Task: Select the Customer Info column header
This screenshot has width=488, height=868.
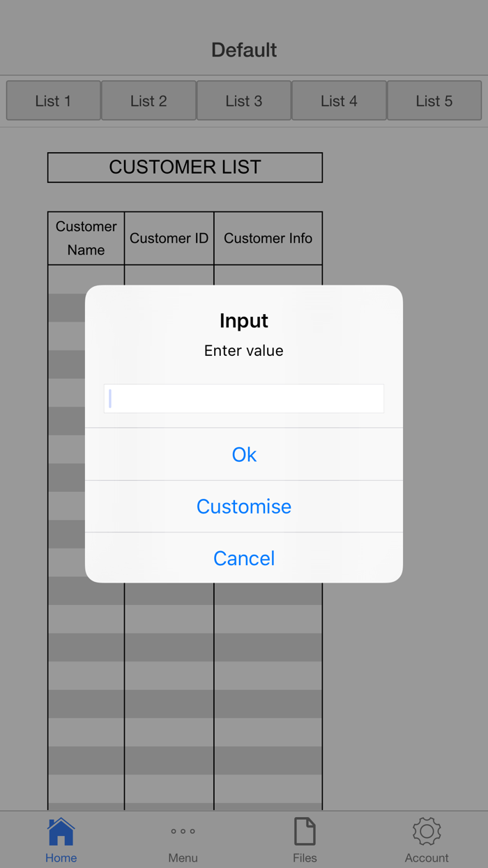Action: 268,238
